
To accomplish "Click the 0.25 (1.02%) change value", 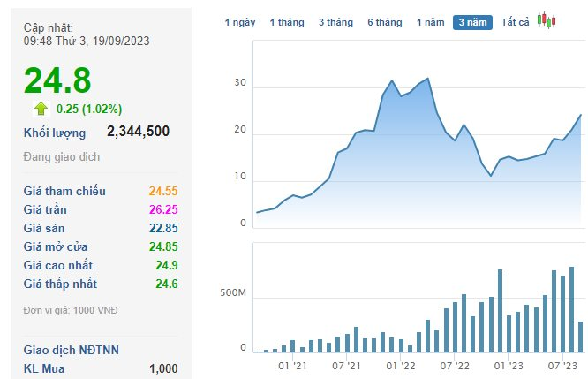I will point(88,109).
